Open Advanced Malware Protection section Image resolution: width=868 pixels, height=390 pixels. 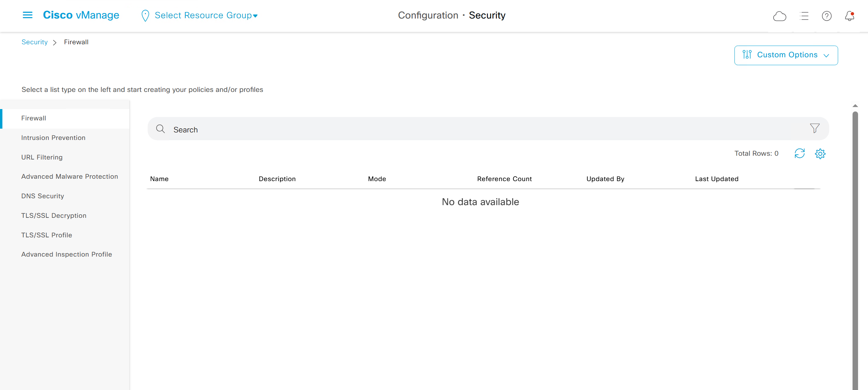click(69, 177)
